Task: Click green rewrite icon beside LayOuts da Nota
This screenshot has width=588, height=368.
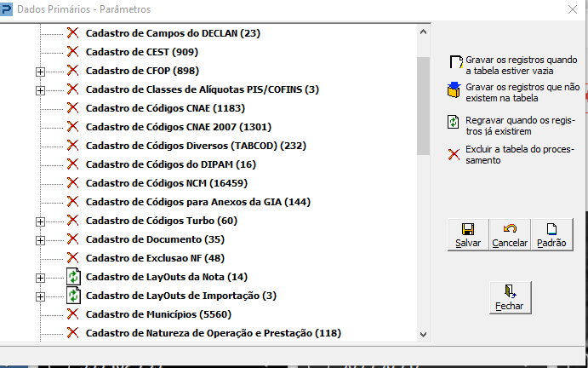Action: click(x=73, y=277)
